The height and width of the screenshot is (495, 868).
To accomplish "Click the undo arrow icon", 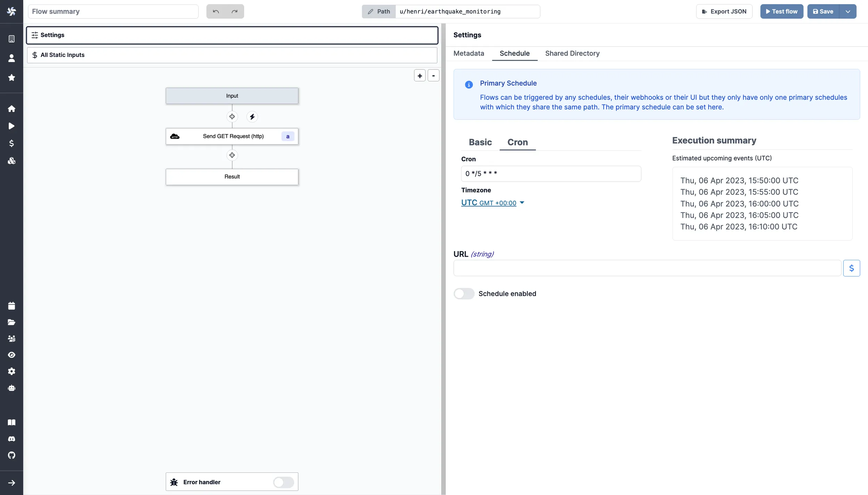I will coord(216,11).
